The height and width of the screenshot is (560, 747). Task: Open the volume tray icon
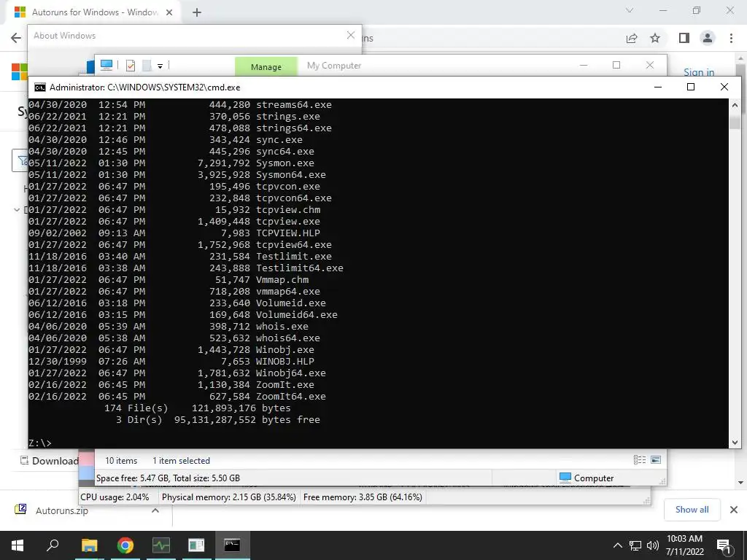click(x=653, y=545)
